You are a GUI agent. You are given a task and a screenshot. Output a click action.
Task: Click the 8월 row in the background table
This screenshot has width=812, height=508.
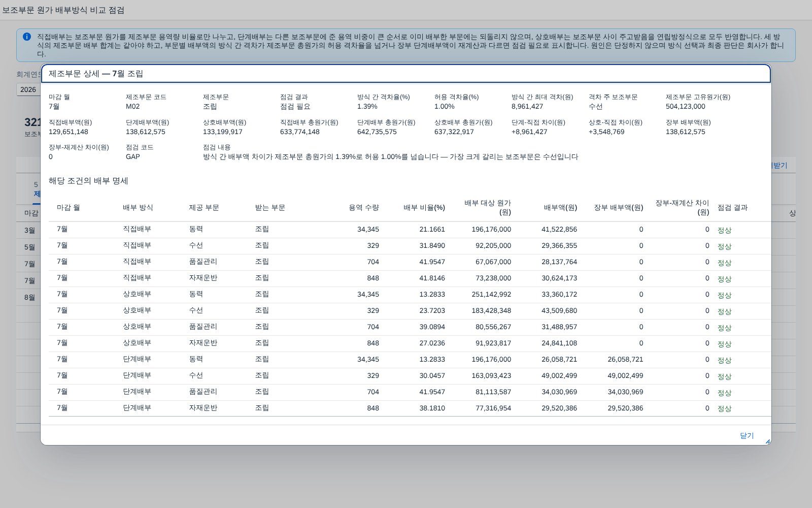coord(29,297)
